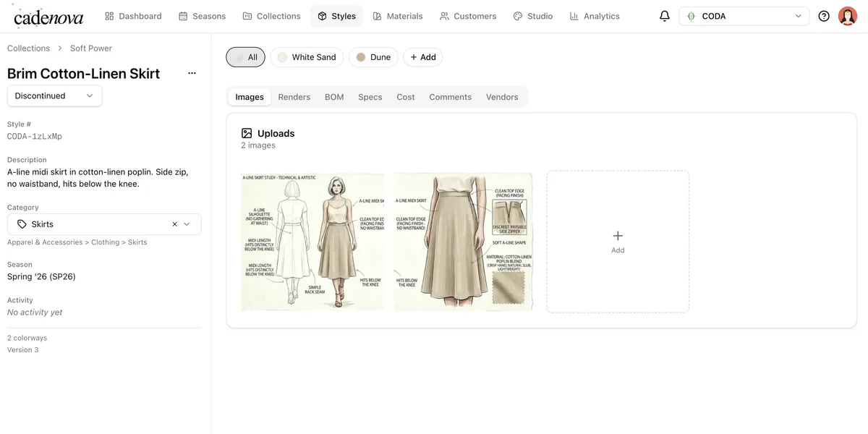This screenshot has width=868, height=434.
Task: Open the skirt detail close-up thumbnail
Action: pyautogui.click(x=463, y=242)
